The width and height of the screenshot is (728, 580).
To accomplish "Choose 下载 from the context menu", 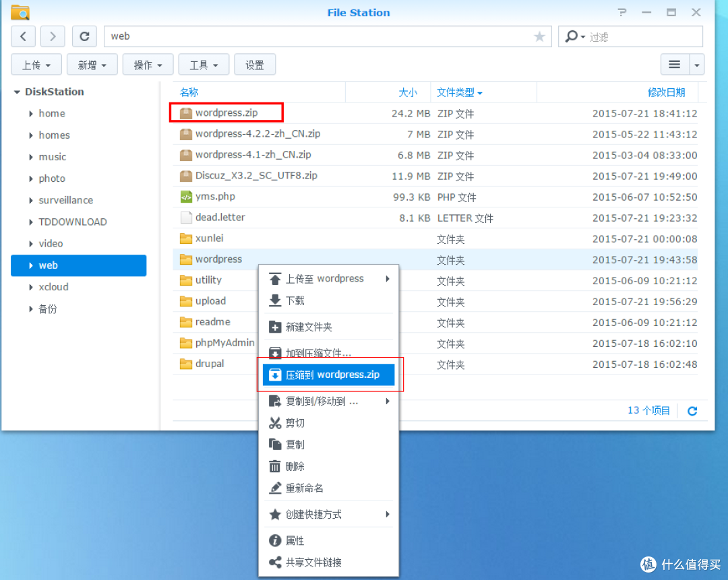I will 328,300.
